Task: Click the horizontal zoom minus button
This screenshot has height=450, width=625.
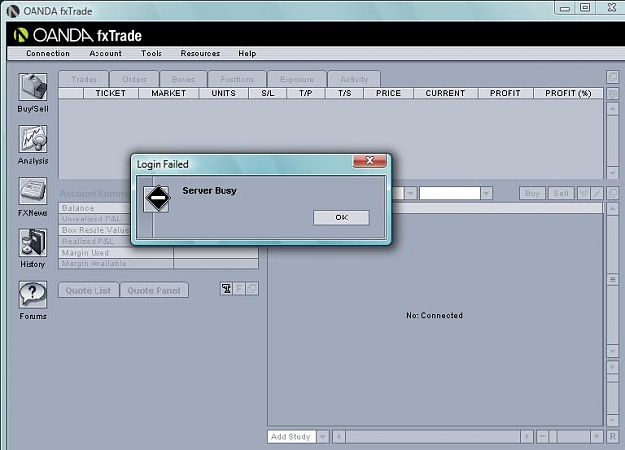Action: pyautogui.click(x=542, y=437)
